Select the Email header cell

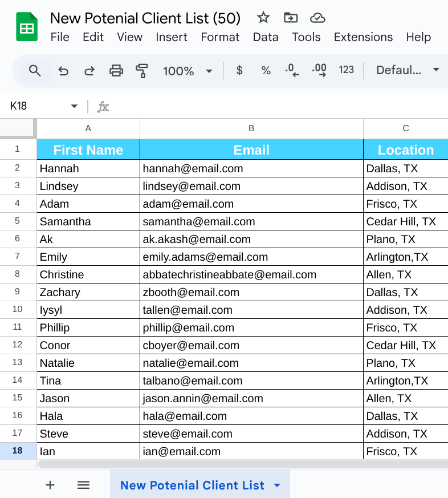(251, 149)
